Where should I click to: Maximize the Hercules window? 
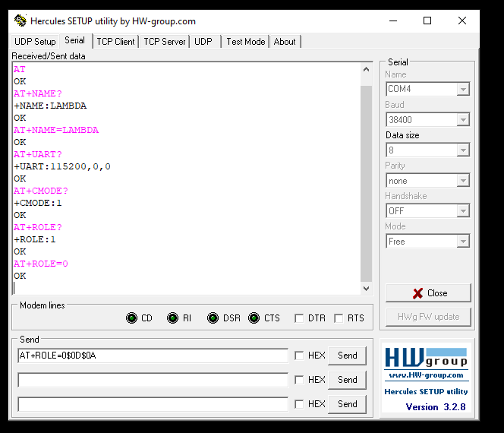427,21
